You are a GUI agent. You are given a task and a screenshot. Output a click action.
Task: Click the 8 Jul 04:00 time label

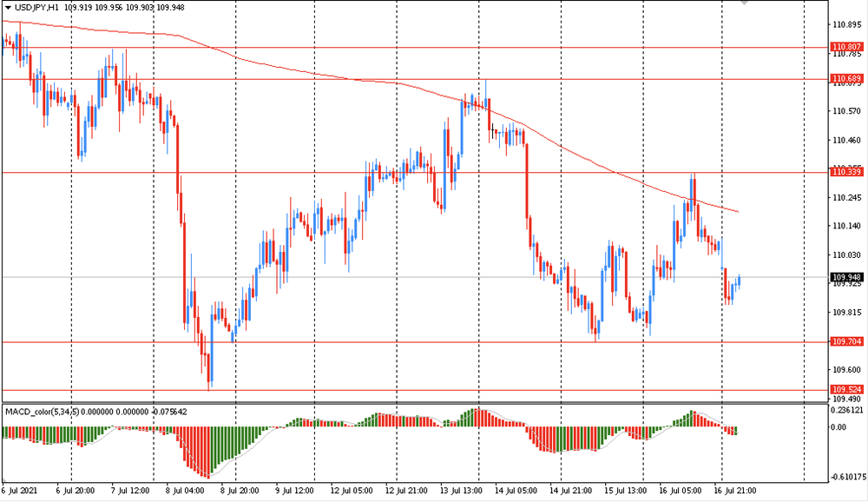pyautogui.click(x=185, y=491)
